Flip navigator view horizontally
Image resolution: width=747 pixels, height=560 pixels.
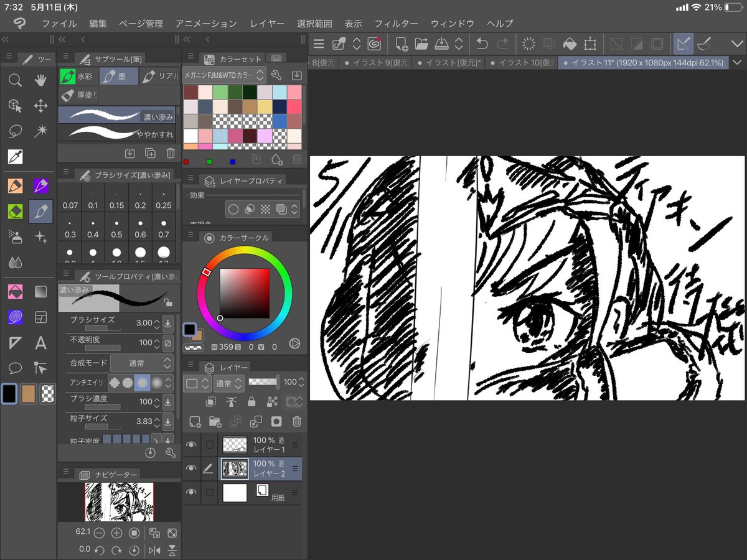point(154,550)
